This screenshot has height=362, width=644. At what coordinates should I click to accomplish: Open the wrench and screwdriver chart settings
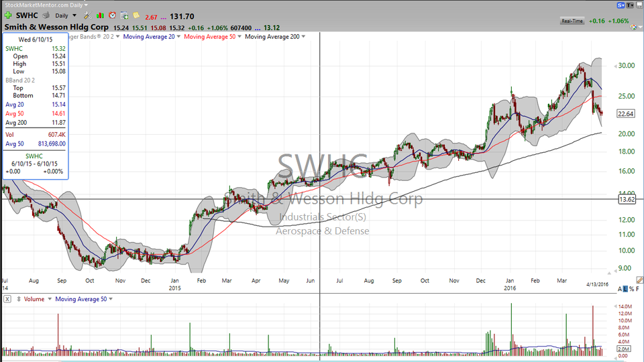[x=88, y=15]
